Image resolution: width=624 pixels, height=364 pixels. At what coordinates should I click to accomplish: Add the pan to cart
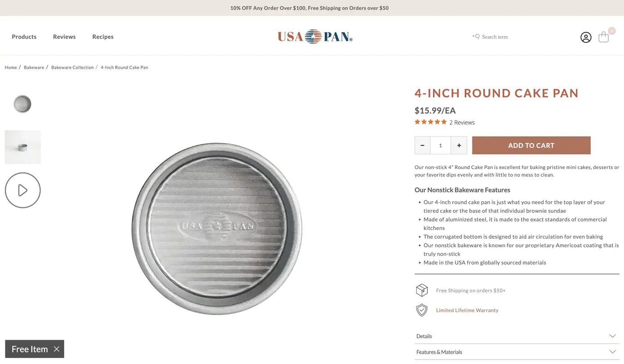[x=531, y=145]
